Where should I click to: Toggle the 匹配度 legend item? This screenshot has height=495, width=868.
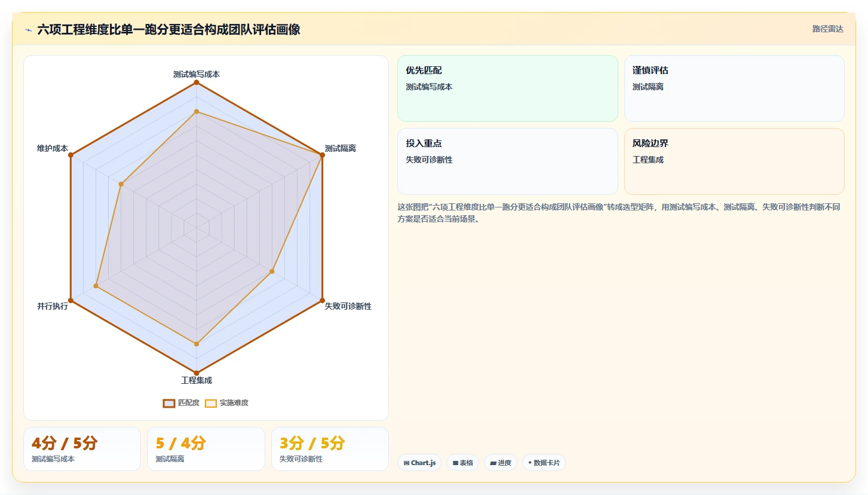182,403
